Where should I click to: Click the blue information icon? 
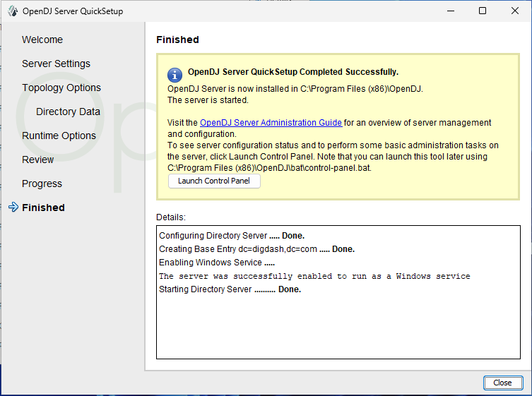click(175, 75)
